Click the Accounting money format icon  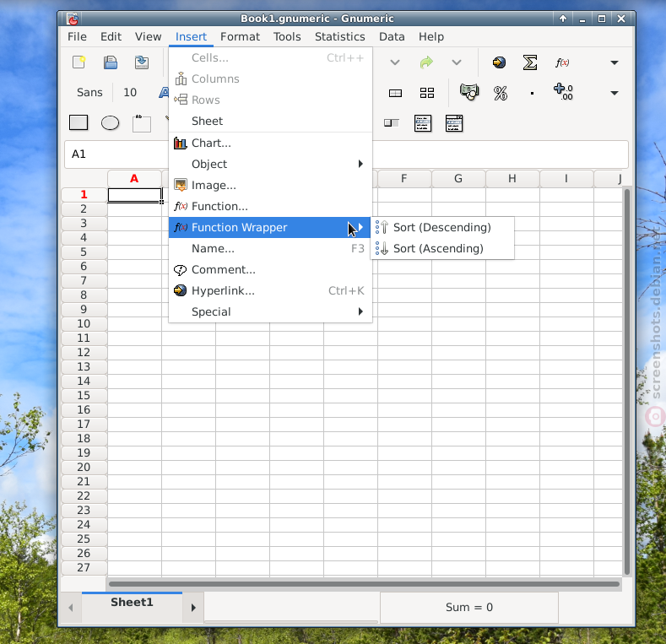point(469,92)
